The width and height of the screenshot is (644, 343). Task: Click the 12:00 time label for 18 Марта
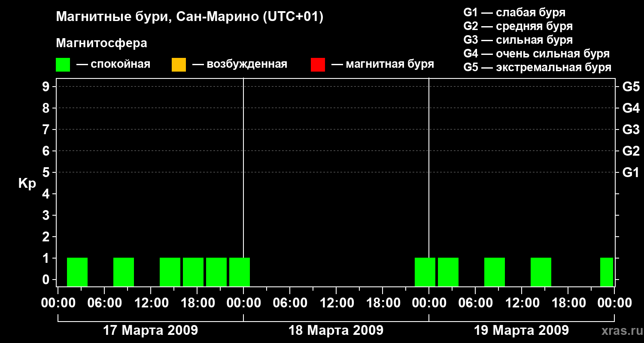click(336, 303)
